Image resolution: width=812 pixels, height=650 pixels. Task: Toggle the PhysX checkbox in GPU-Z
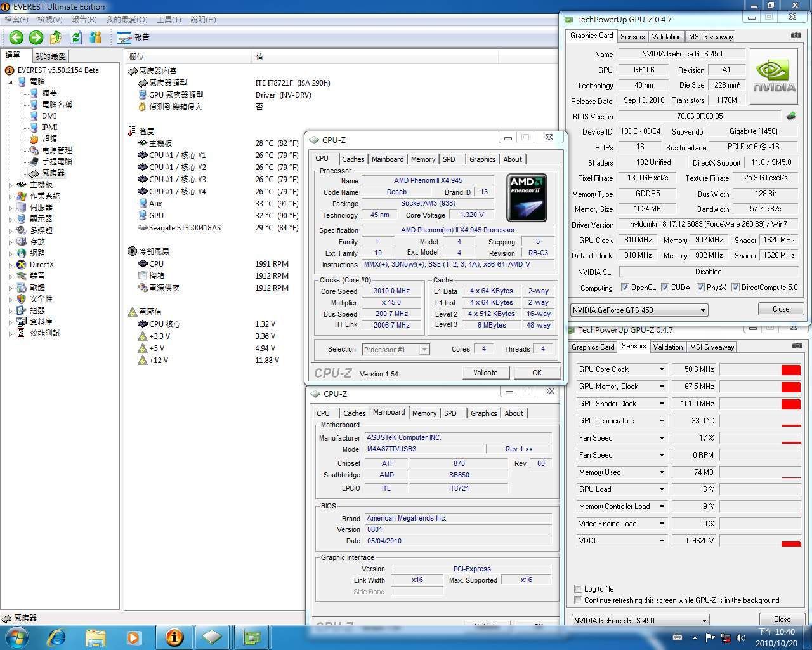tap(700, 288)
